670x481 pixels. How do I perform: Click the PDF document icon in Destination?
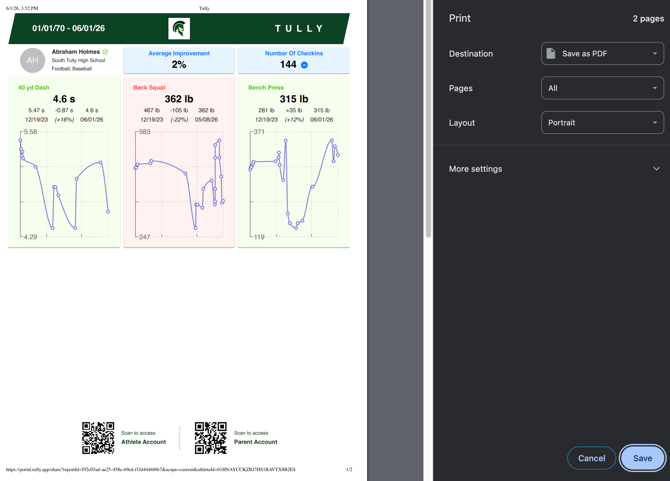pos(551,53)
